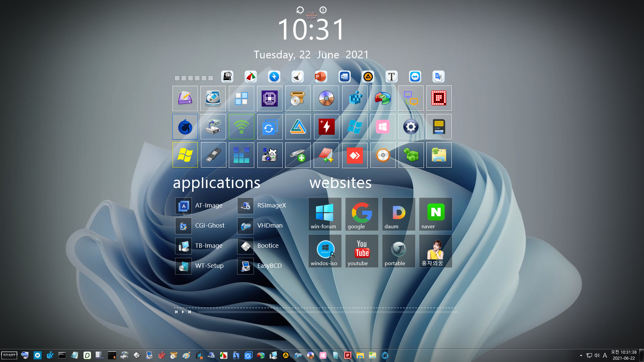Open the windos-iso website tile

(x=325, y=251)
